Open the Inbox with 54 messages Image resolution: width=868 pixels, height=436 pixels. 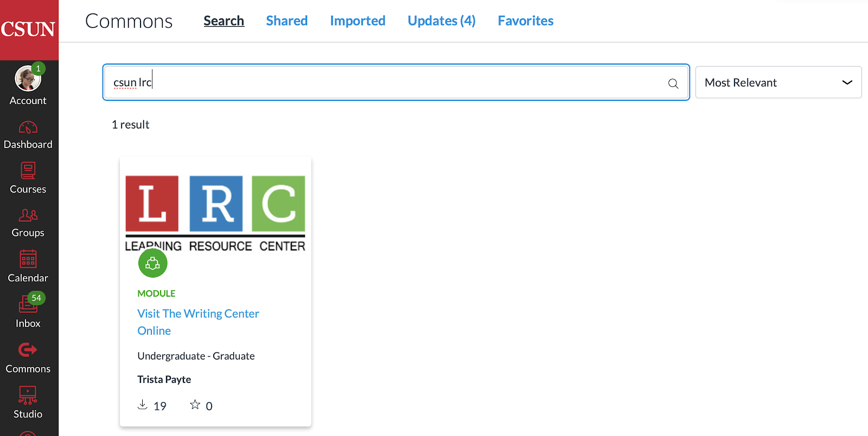pyautogui.click(x=28, y=311)
